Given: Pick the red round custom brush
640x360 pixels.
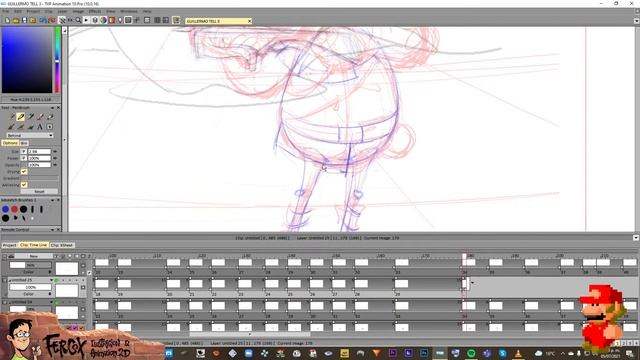Looking at the screenshot, I should point(15,209).
